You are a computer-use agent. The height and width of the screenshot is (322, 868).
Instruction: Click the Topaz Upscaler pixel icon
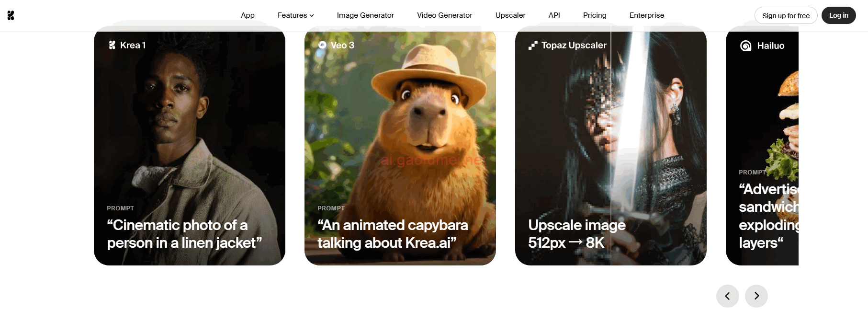coord(533,45)
